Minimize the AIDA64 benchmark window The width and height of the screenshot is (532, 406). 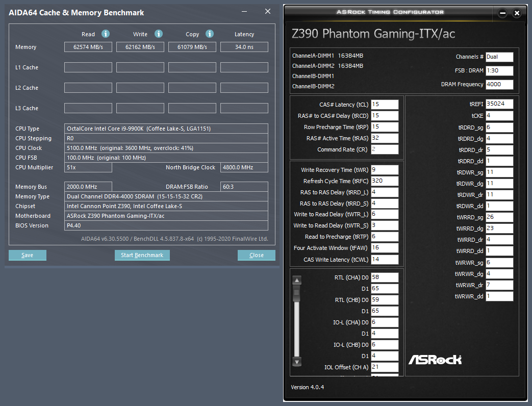(244, 12)
